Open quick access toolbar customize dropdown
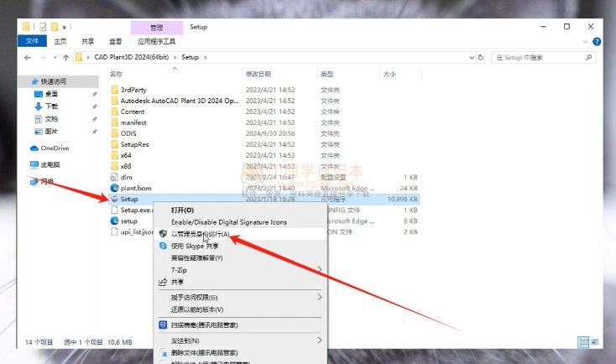Viewport: 616px width, 364px height. pos(64,27)
